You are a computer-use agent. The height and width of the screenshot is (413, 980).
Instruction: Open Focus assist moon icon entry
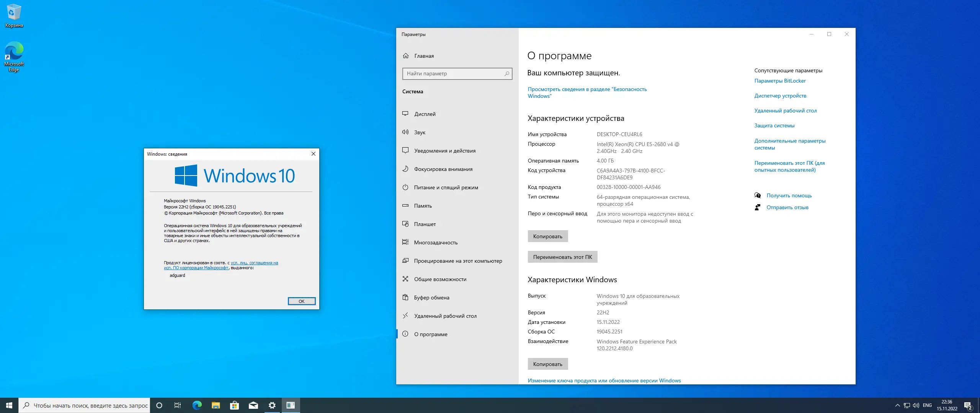tap(405, 169)
